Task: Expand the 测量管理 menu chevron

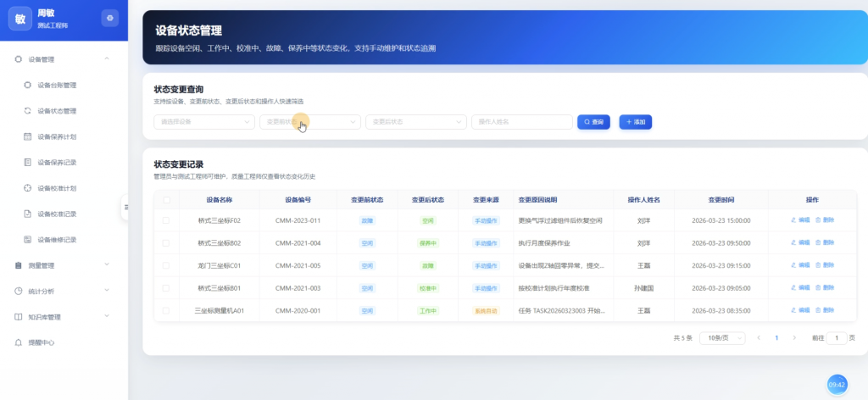Action: coord(107,265)
